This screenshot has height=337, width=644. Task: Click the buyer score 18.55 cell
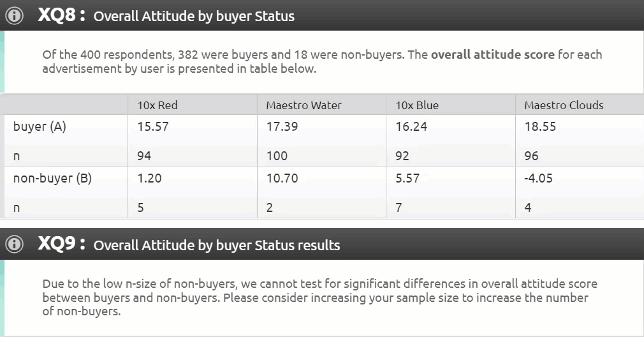coord(540,126)
